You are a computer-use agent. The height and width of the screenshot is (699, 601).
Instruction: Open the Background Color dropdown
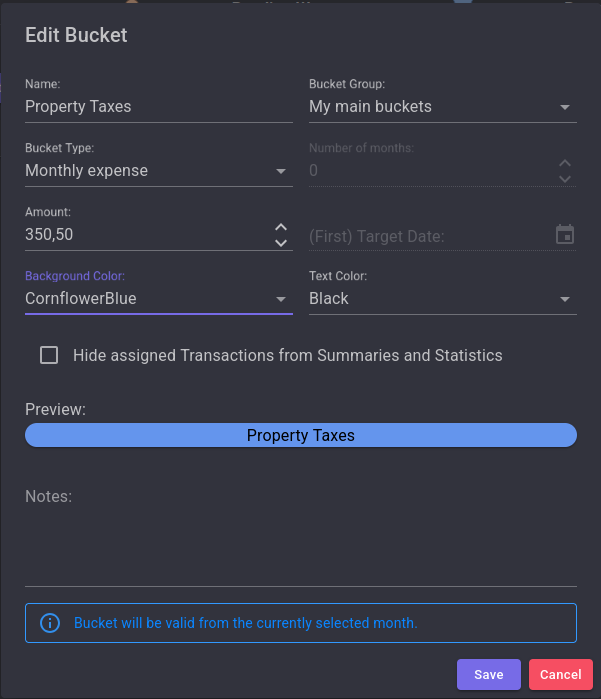click(281, 299)
